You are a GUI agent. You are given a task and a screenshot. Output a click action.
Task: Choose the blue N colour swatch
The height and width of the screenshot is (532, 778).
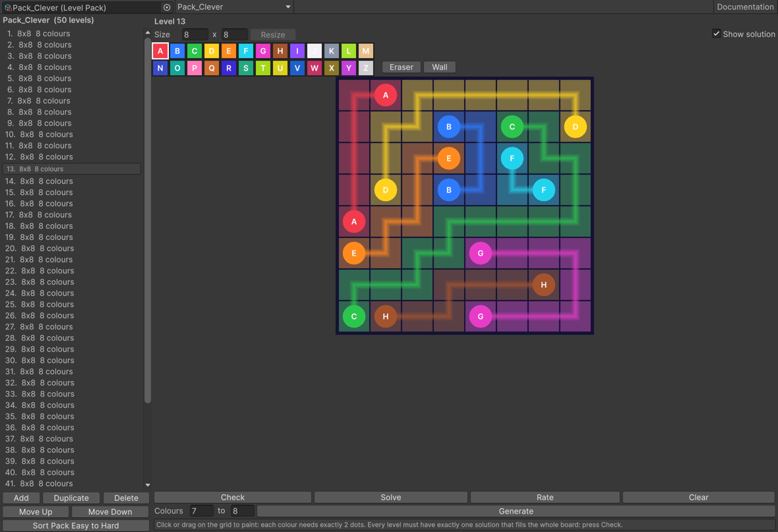pyautogui.click(x=160, y=68)
